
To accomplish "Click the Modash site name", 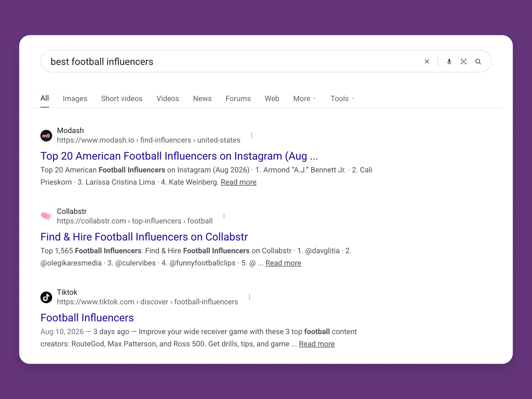I will coord(70,131).
